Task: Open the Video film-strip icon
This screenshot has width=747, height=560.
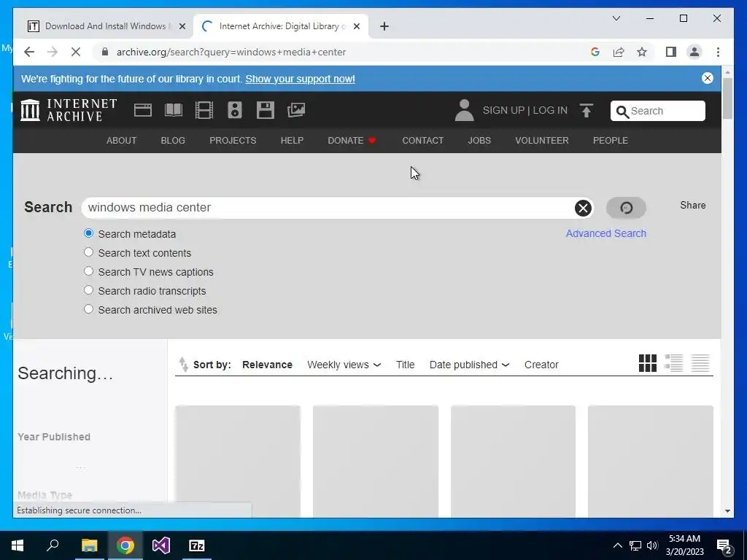Action: click(x=204, y=110)
